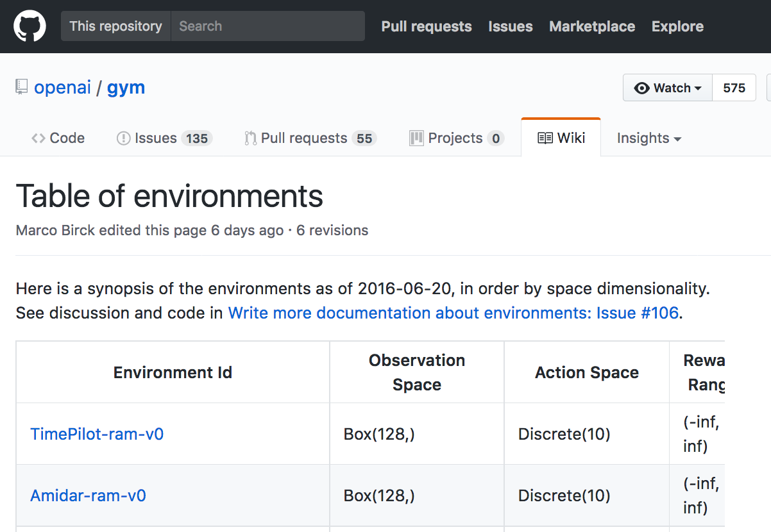Click the Code tab brackets icon
Viewport: 771px width, 532px height.
click(x=38, y=138)
